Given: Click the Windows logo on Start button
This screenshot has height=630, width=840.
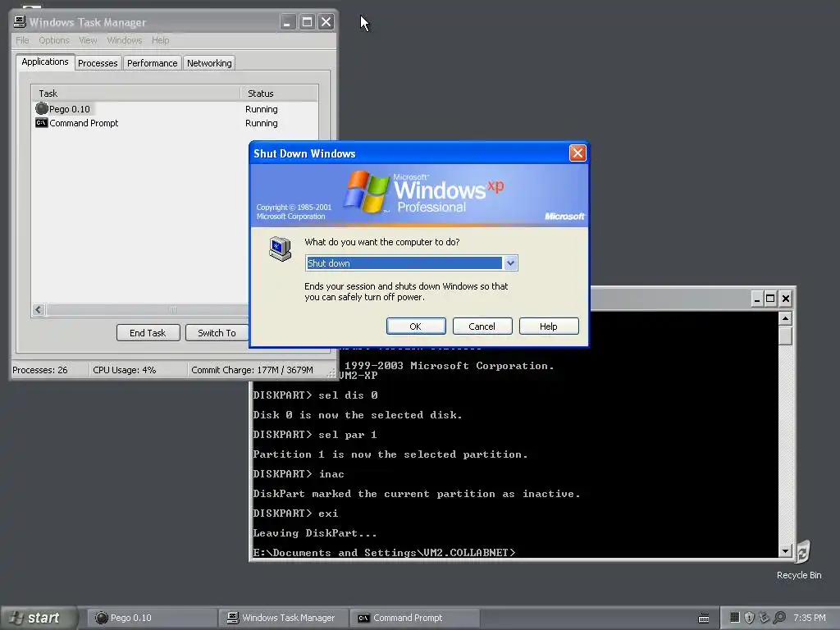Looking at the screenshot, I should pyautogui.click(x=16, y=618).
